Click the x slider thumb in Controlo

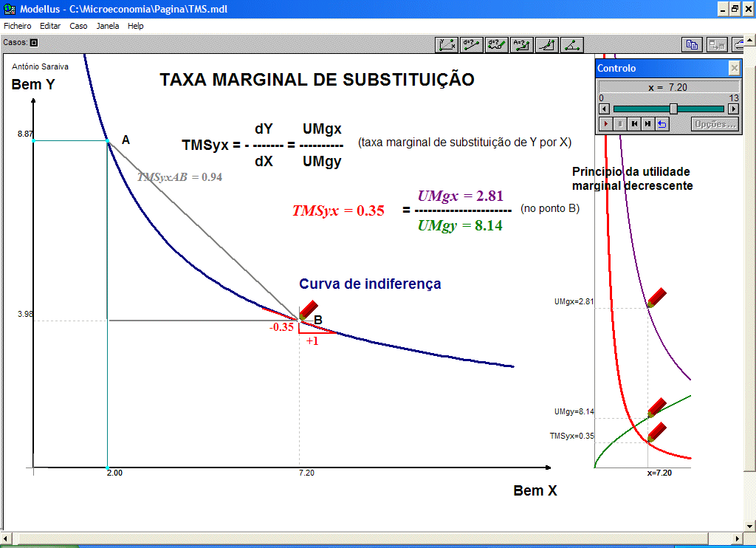673,109
